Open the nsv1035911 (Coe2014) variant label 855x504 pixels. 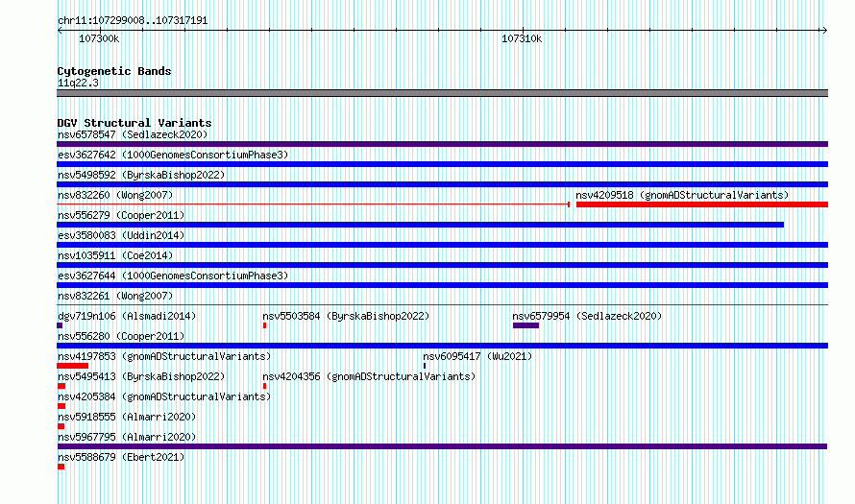(115, 255)
